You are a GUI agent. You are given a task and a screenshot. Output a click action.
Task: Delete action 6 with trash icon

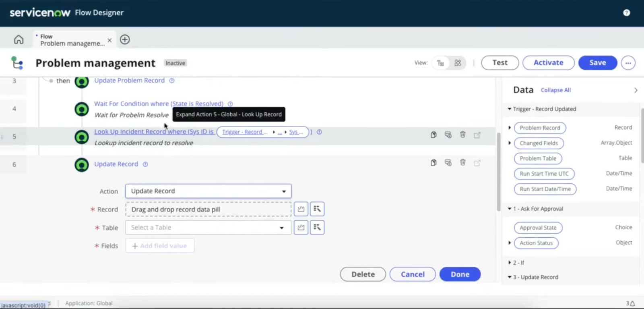[463, 162]
